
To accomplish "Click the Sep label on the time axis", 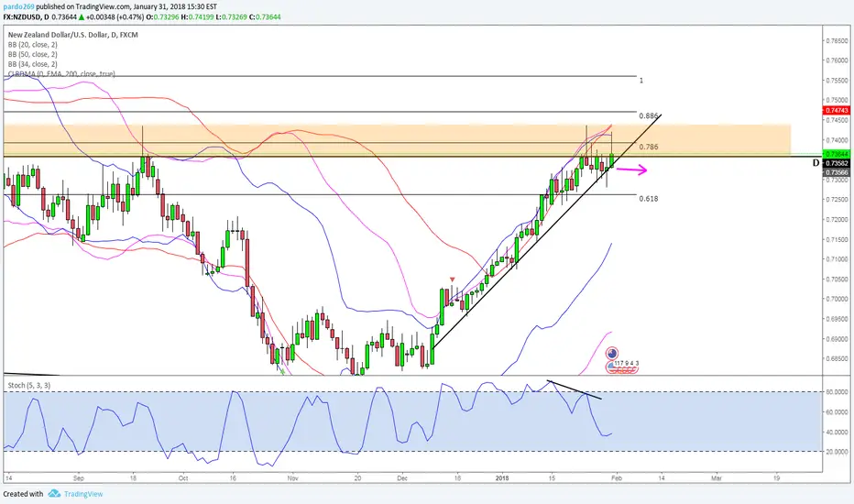I will point(79,478).
